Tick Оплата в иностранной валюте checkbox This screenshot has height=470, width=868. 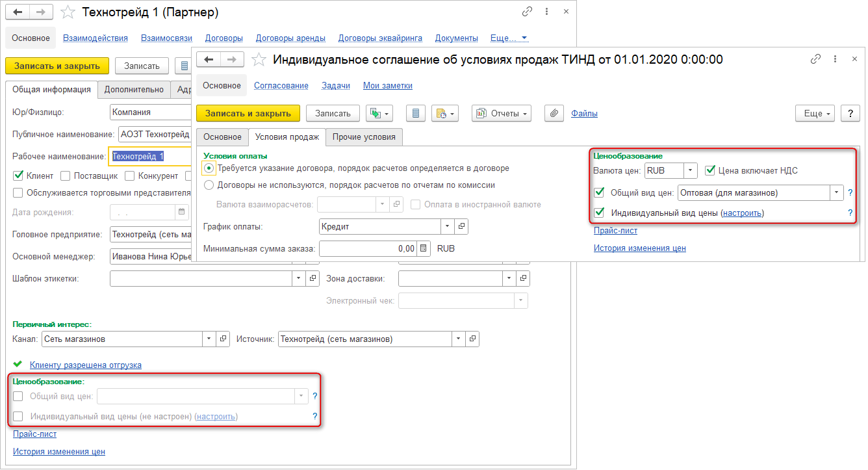pos(415,204)
